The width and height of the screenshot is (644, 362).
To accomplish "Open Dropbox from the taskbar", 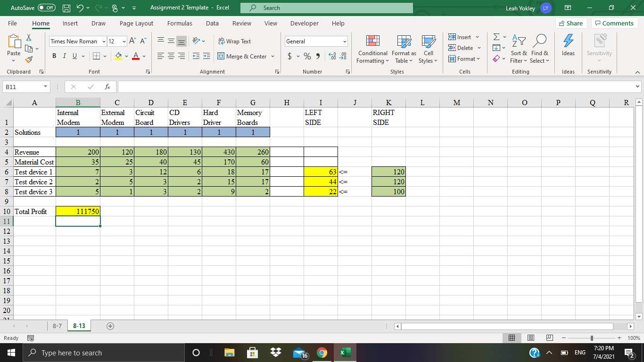I will (277, 353).
